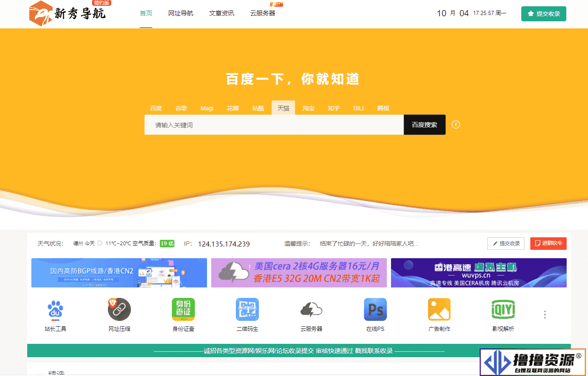Select the 腾视 search tab
This screenshot has height=376, width=588.
pos(383,108)
